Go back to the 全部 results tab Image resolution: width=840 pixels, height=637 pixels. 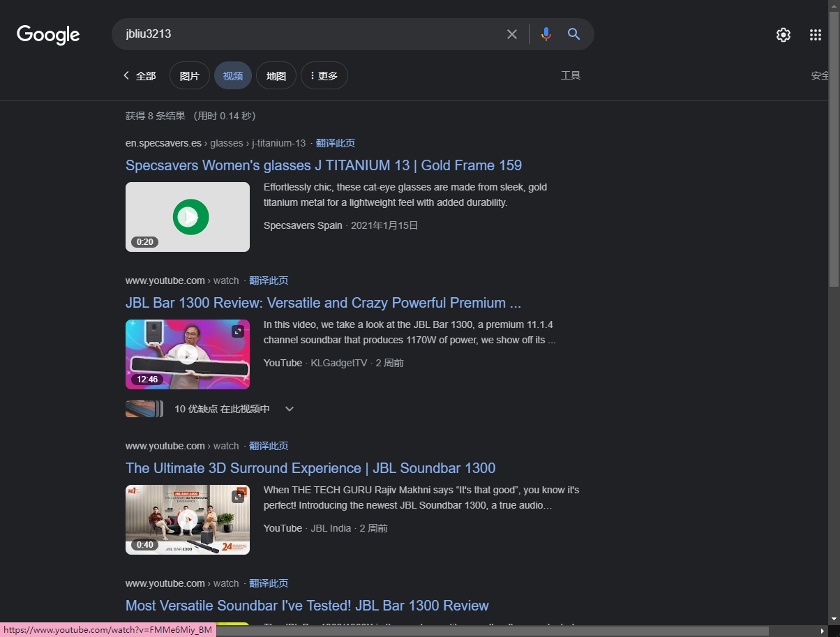point(140,76)
